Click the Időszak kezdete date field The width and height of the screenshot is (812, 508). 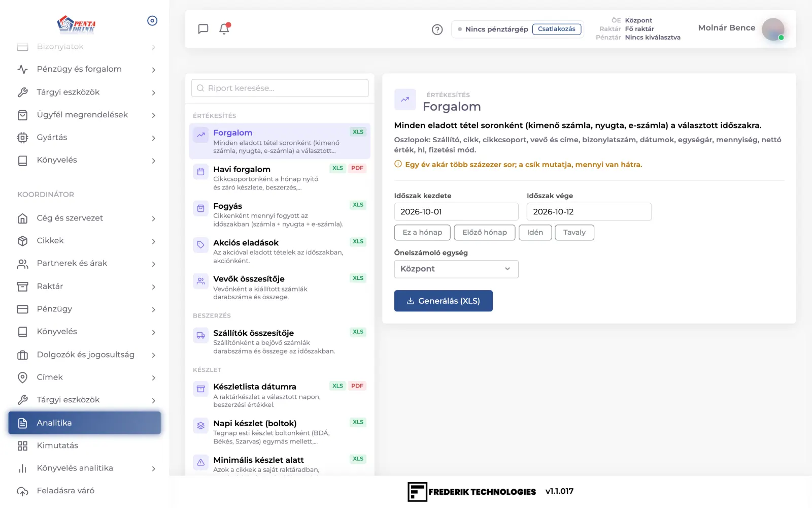coord(456,212)
